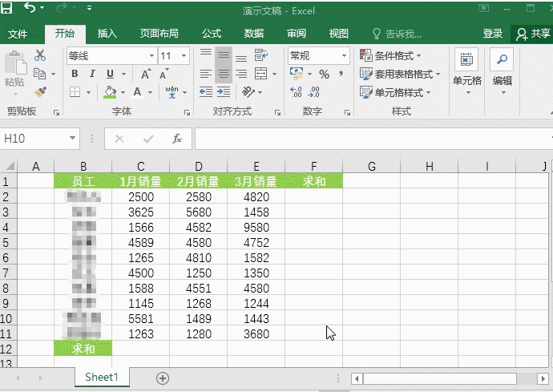Image resolution: width=553 pixels, height=392 pixels.
Task: Click the Paste clipboard icon
Action: 15,63
